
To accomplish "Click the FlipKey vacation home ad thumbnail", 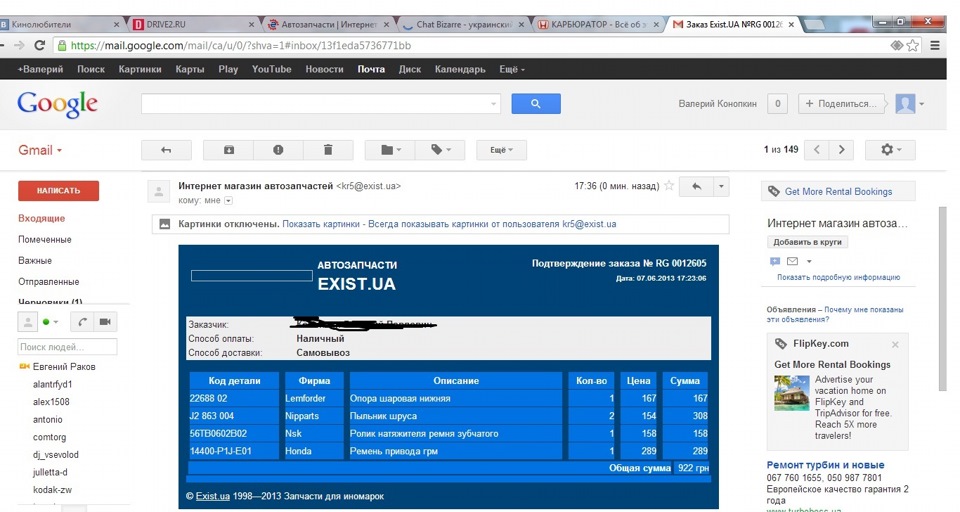I will click(791, 393).
